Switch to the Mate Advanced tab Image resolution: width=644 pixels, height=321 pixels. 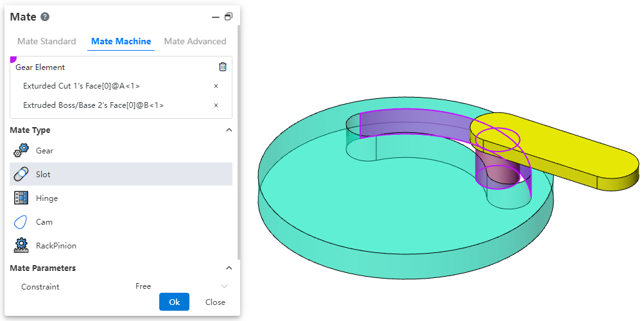(195, 41)
